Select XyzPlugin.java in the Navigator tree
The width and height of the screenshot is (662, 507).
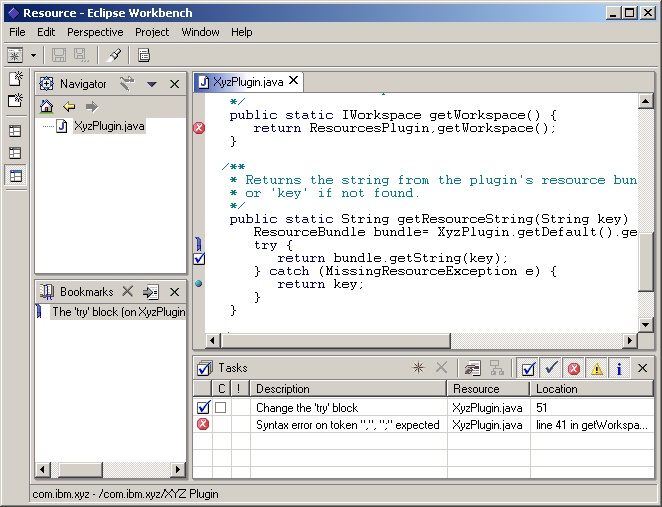coord(107,126)
